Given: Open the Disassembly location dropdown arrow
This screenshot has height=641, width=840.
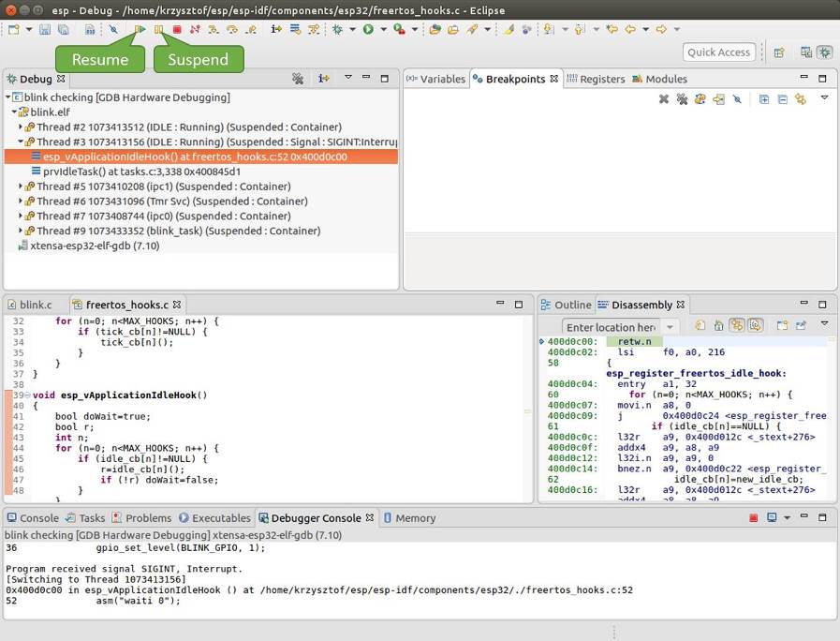Looking at the screenshot, I should [x=670, y=327].
